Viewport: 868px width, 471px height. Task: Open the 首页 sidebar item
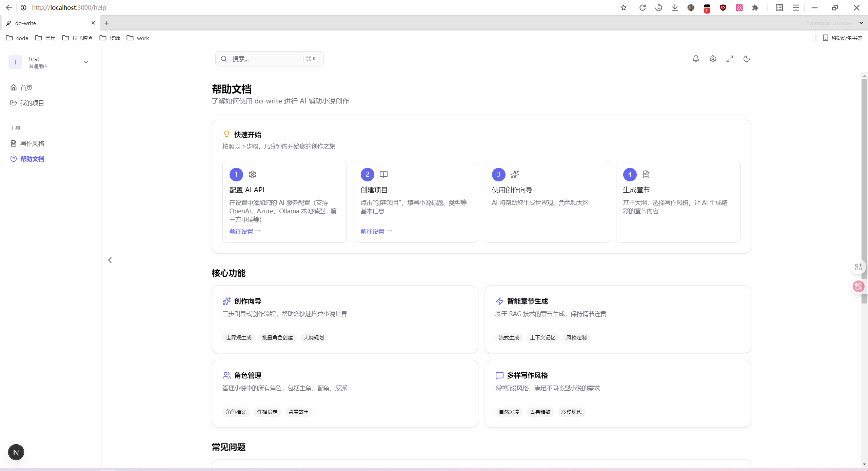[26, 87]
